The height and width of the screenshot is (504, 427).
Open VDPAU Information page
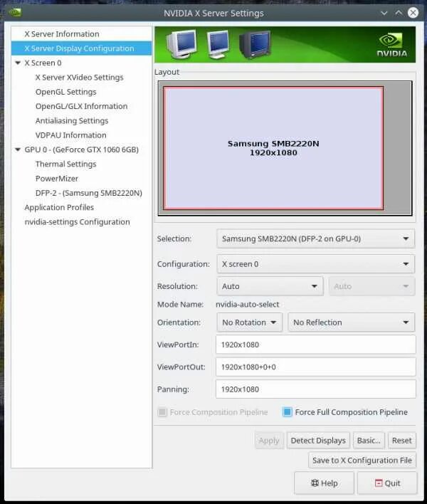coord(70,135)
